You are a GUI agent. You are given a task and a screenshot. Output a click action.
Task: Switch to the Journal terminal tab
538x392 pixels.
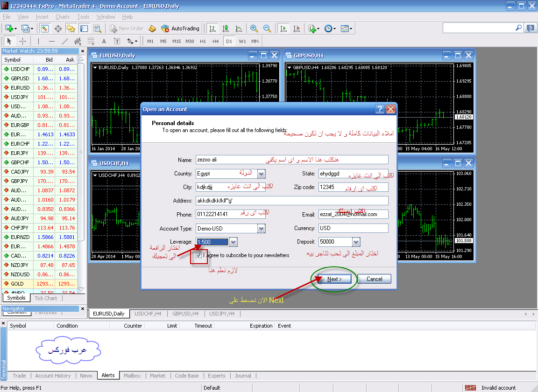243,376
